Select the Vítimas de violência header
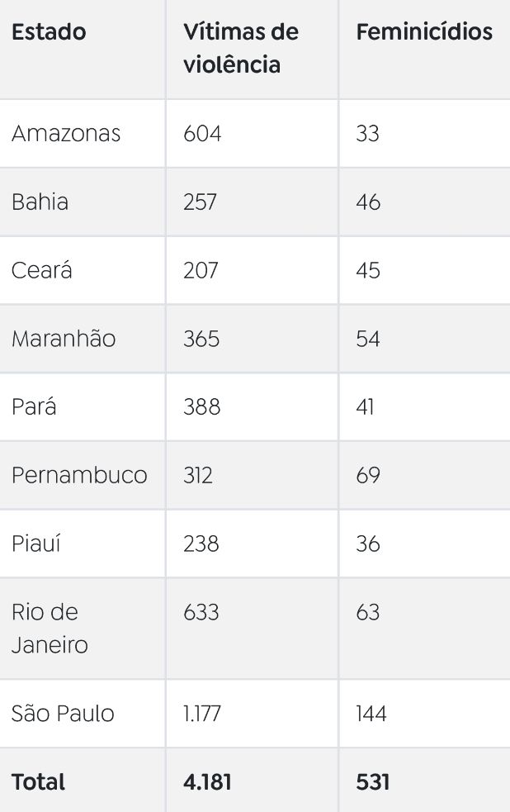The image size is (510, 812). (240, 48)
